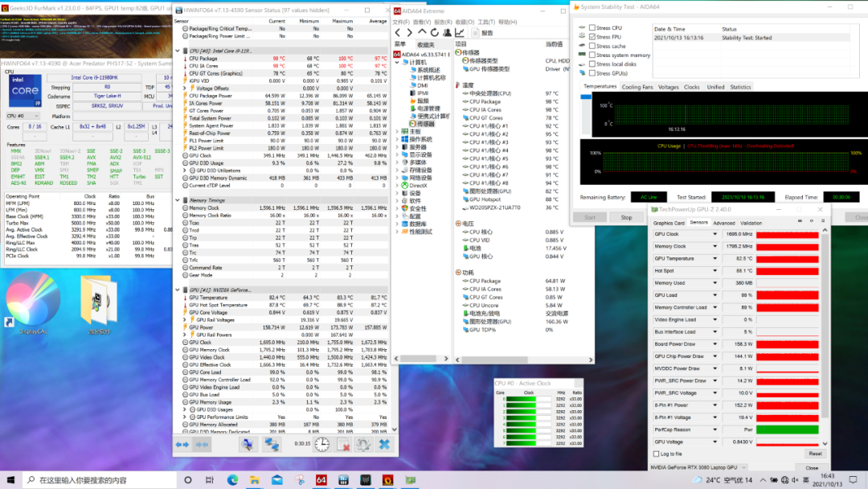Viewport: 868px width, 489px height.
Task: Click Windows Start button
Action: click(x=10, y=480)
